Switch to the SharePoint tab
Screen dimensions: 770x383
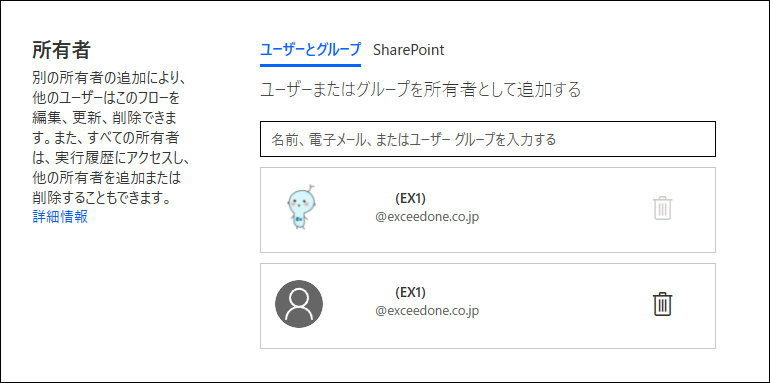409,50
